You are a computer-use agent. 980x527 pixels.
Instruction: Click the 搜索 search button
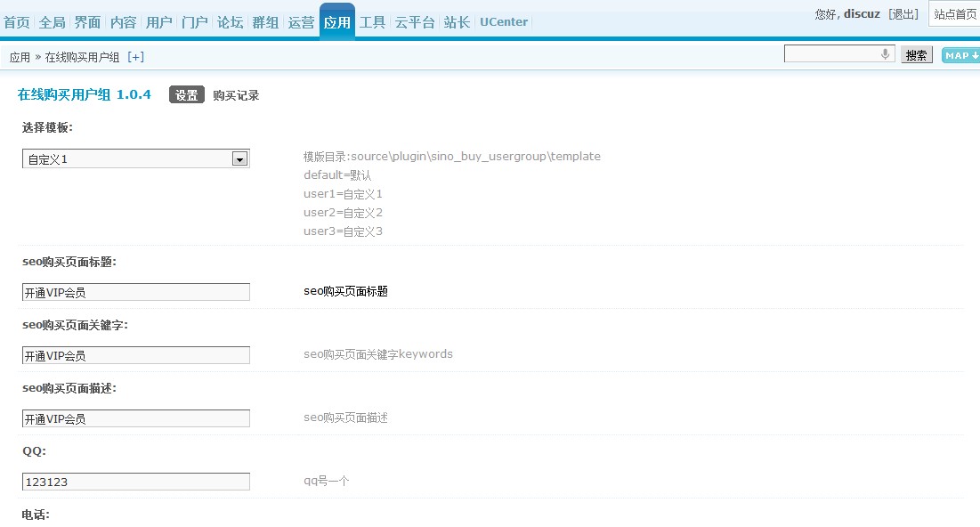(916, 54)
